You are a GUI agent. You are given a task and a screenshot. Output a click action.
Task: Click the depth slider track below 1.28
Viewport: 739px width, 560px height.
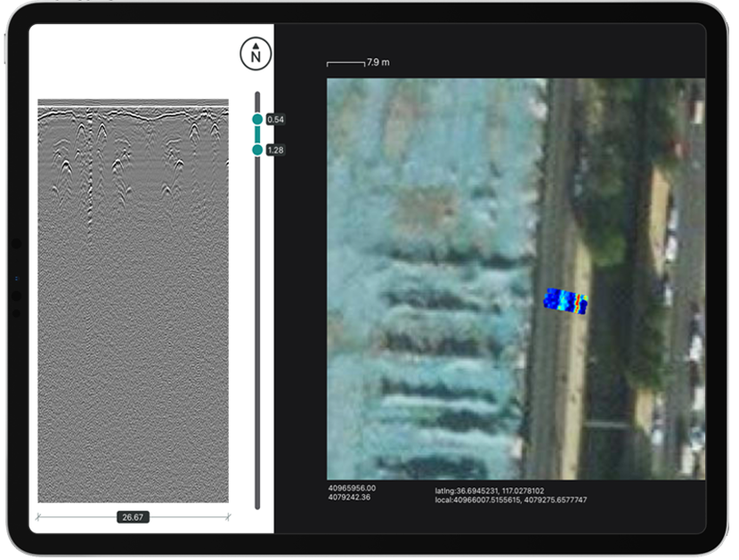[257, 332]
